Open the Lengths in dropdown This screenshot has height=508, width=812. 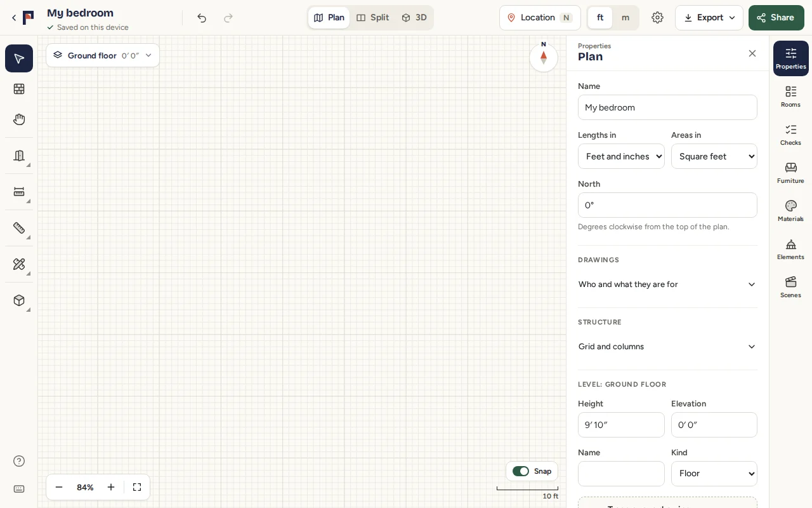click(621, 156)
